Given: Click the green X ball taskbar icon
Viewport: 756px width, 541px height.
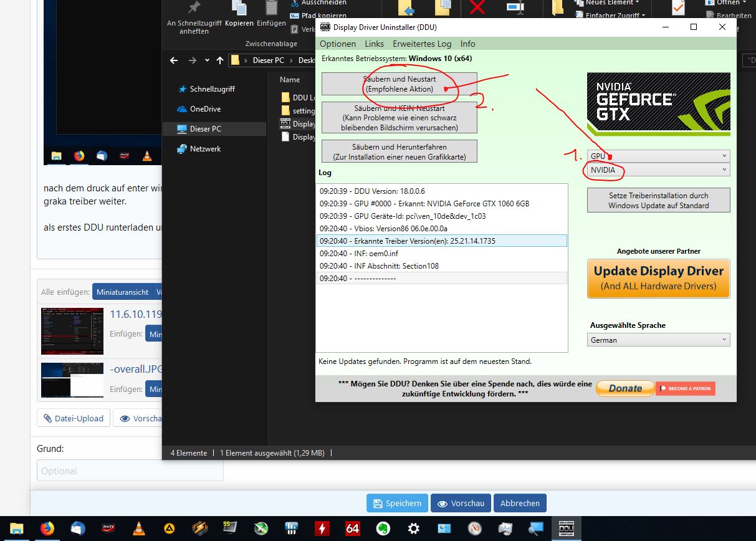Looking at the screenshot, I should (x=261, y=529).
